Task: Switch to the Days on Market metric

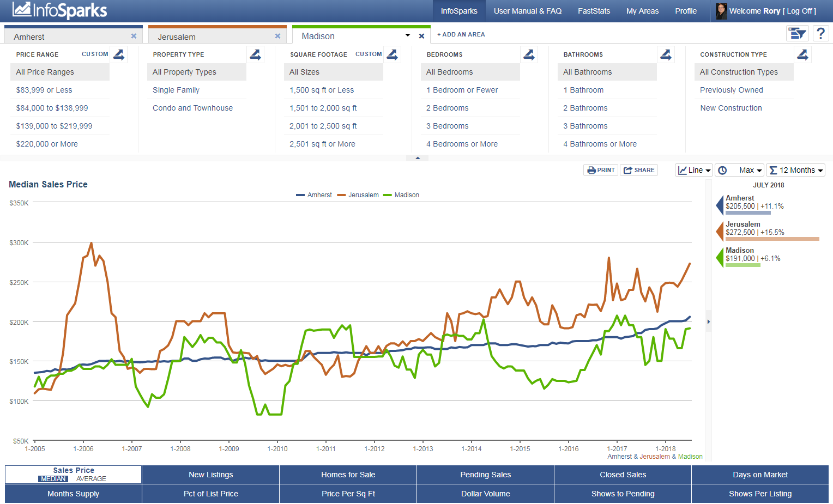Action: click(x=760, y=475)
